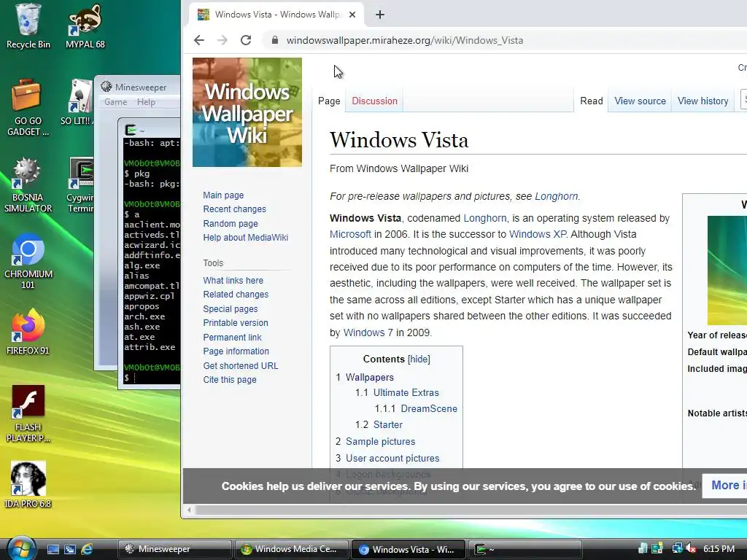Click the Windows Vista browser tab
Image resolution: width=747 pixels, height=560 pixels.
[276, 15]
